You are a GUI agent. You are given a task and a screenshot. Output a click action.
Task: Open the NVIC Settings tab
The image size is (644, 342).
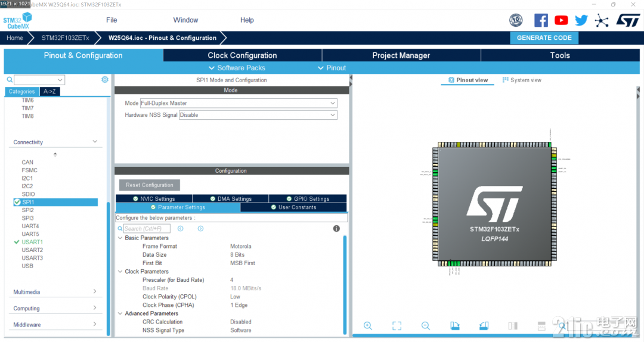tap(154, 199)
